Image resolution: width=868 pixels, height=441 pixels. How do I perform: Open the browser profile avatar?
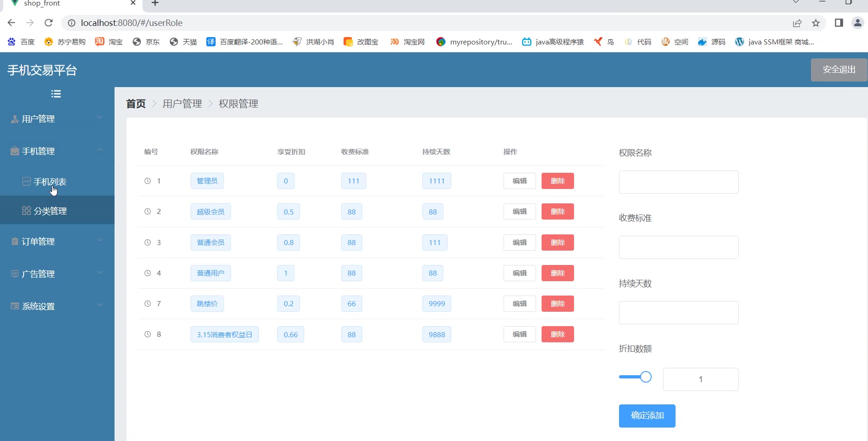click(858, 23)
